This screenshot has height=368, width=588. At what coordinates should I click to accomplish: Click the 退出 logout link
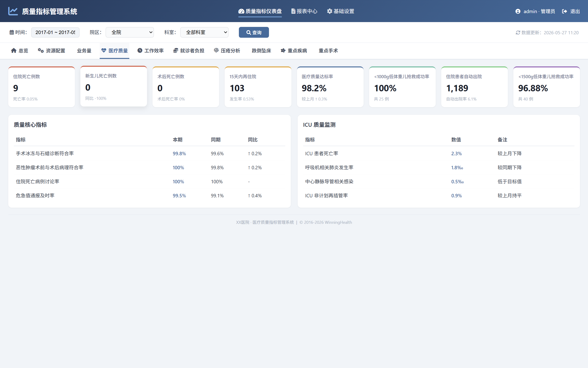click(x=571, y=11)
